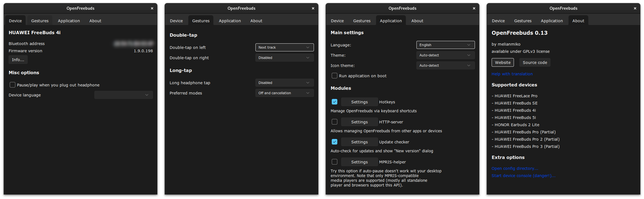
Task: Open the Theme dropdown
Action: pyautogui.click(x=446, y=55)
